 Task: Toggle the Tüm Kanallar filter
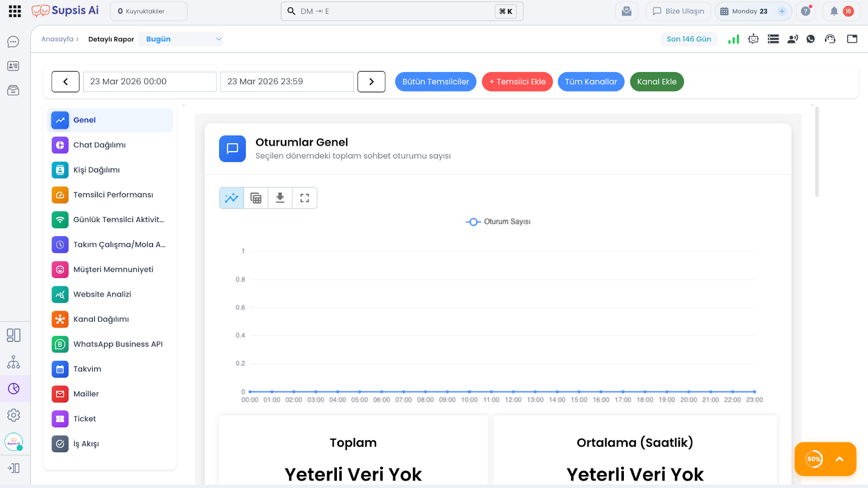click(591, 82)
